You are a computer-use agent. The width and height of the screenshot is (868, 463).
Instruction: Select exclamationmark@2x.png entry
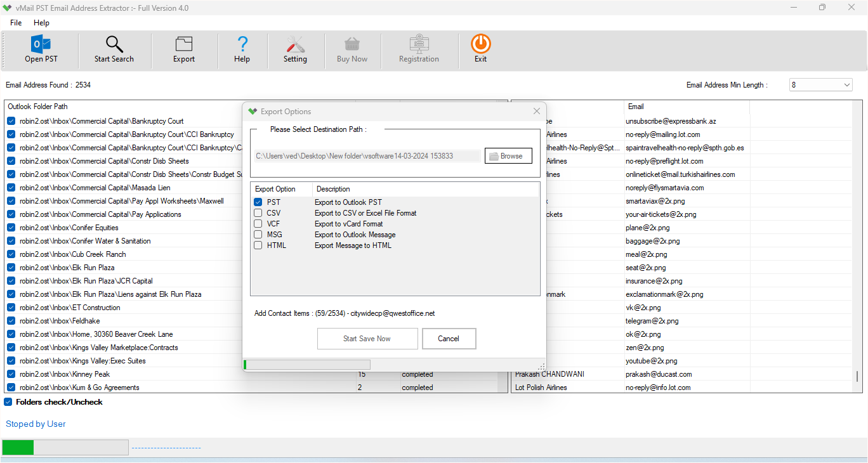click(x=664, y=294)
